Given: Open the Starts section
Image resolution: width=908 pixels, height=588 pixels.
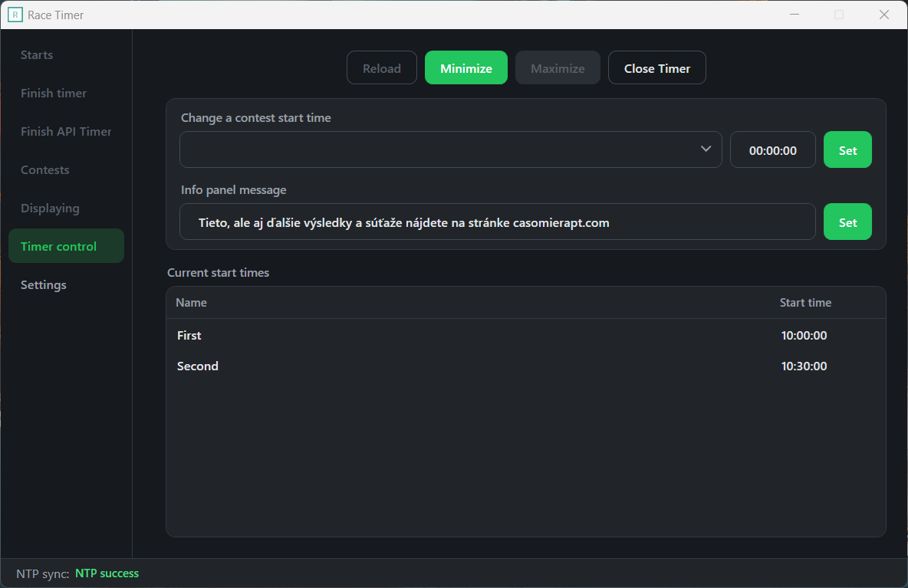Looking at the screenshot, I should (x=37, y=55).
